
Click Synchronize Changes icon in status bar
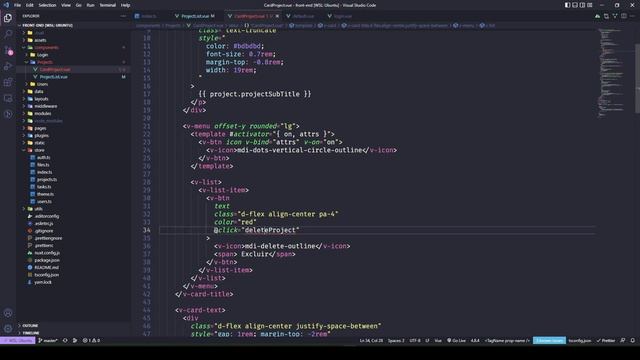[65, 340]
